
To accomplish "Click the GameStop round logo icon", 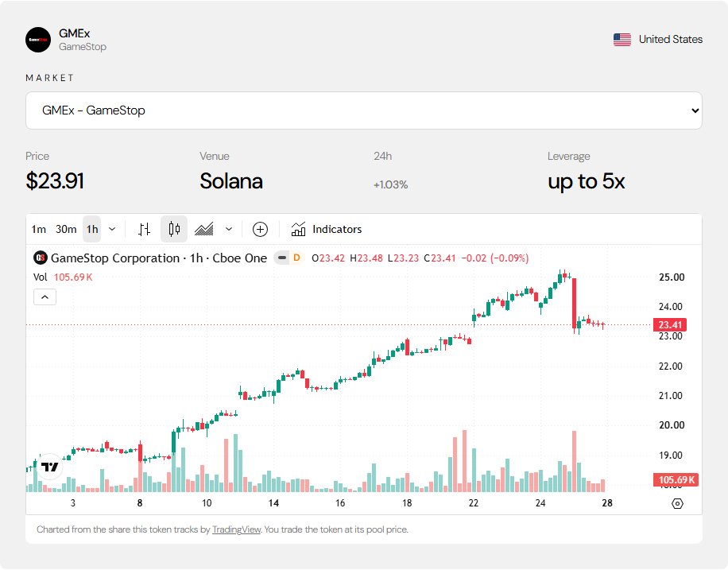I will [38, 40].
